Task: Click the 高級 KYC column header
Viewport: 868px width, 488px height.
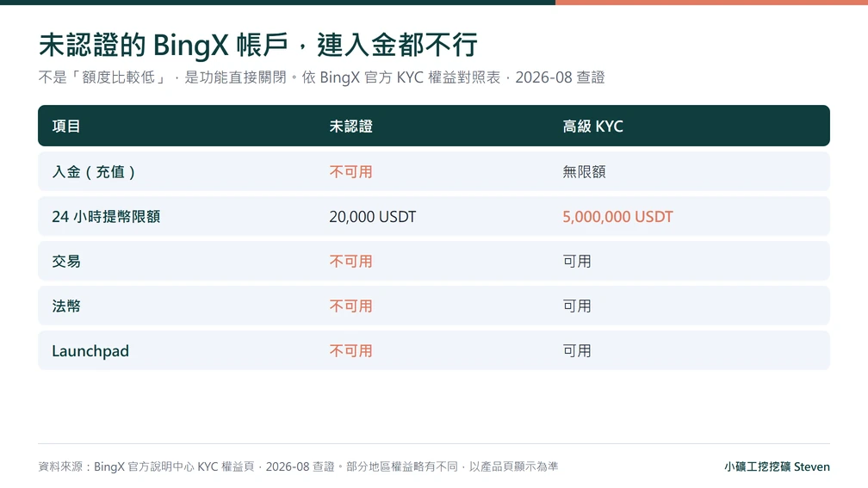Action: tap(592, 127)
